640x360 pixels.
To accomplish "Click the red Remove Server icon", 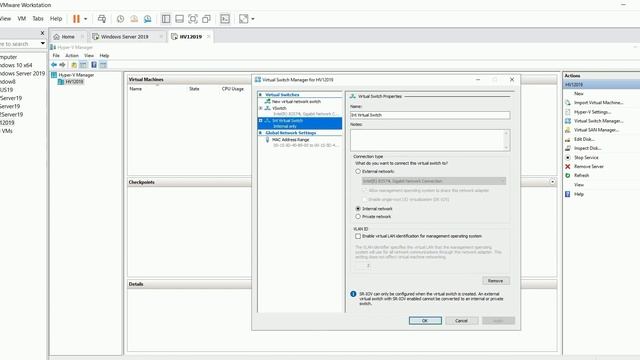I will pyautogui.click(x=567, y=167).
